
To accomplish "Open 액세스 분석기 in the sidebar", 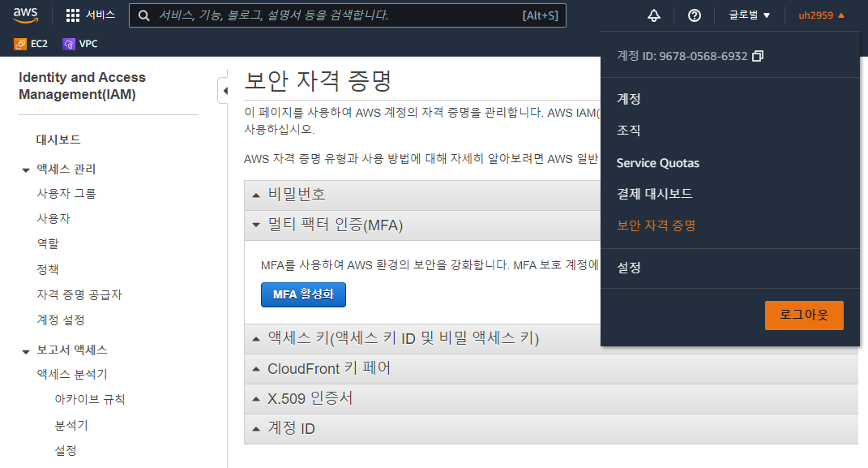I will pyautogui.click(x=72, y=374).
